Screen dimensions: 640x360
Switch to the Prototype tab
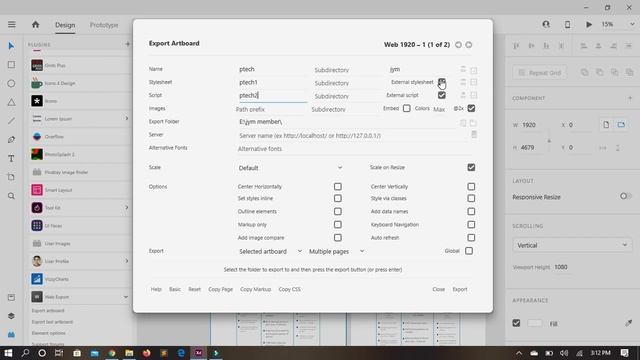[104, 25]
